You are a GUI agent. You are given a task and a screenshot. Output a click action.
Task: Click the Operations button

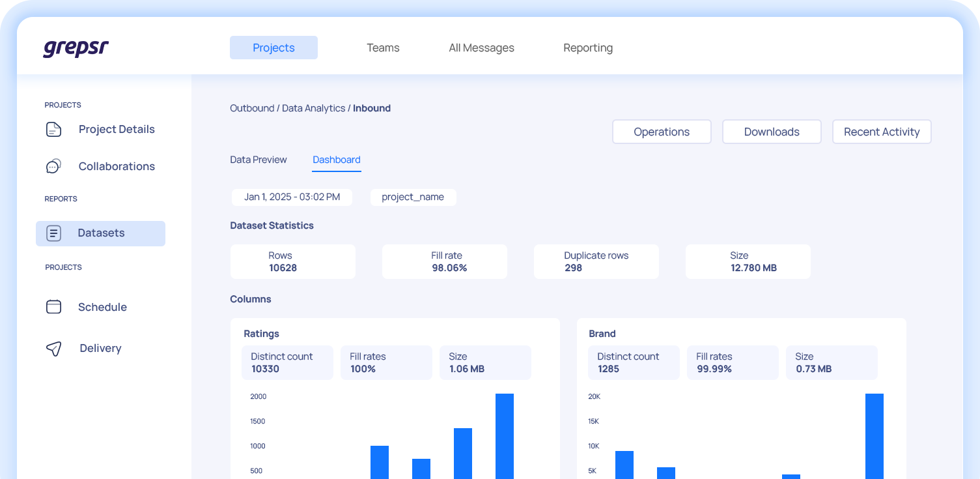[662, 132]
